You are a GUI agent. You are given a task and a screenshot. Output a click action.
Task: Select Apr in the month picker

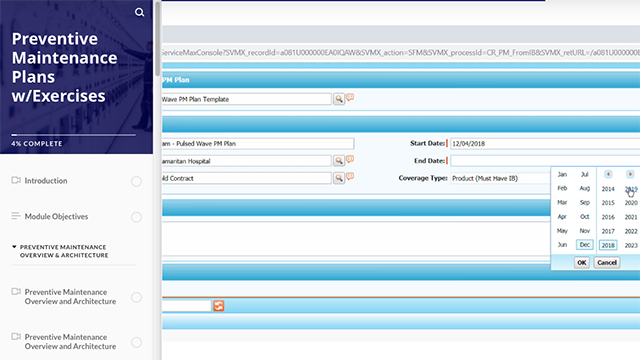pos(562,217)
